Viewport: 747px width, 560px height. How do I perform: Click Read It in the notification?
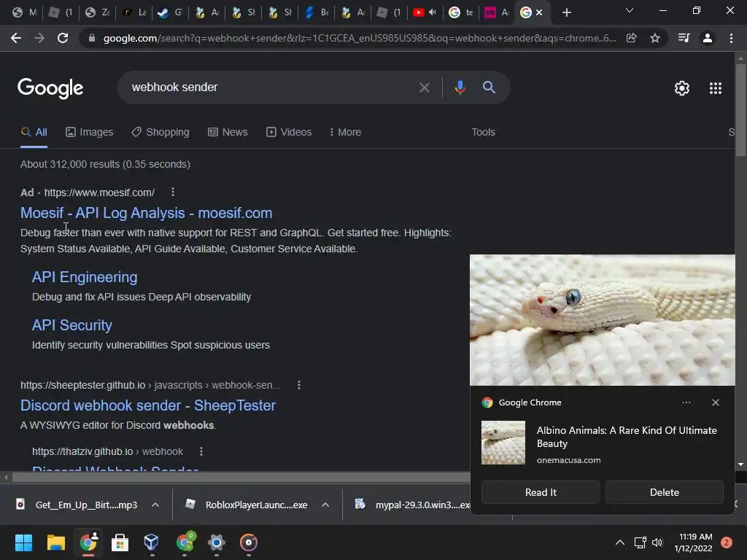pos(541,492)
